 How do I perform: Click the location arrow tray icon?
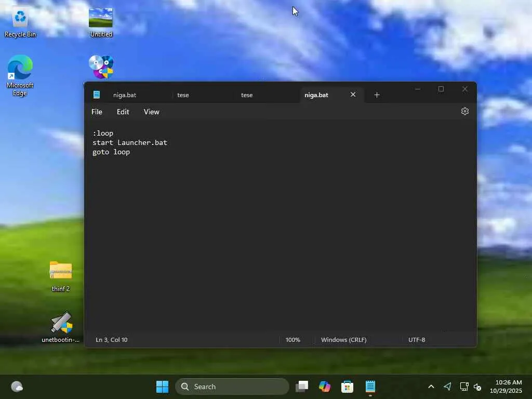click(x=447, y=387)
